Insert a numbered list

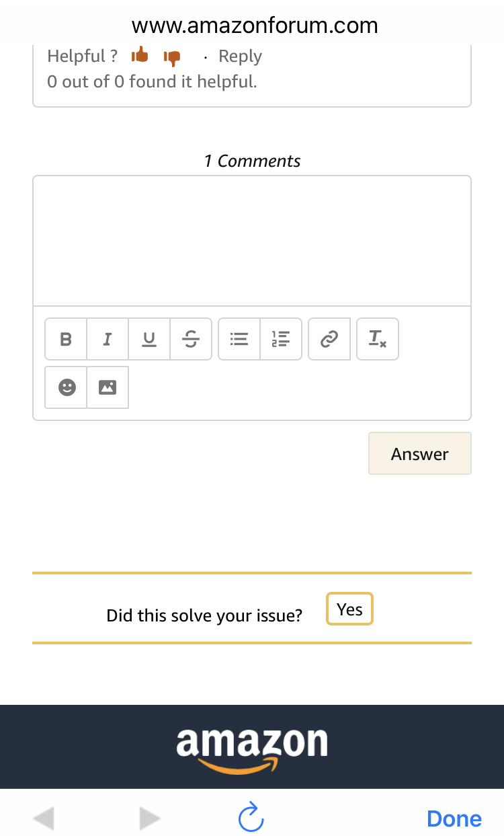(281, 339)
